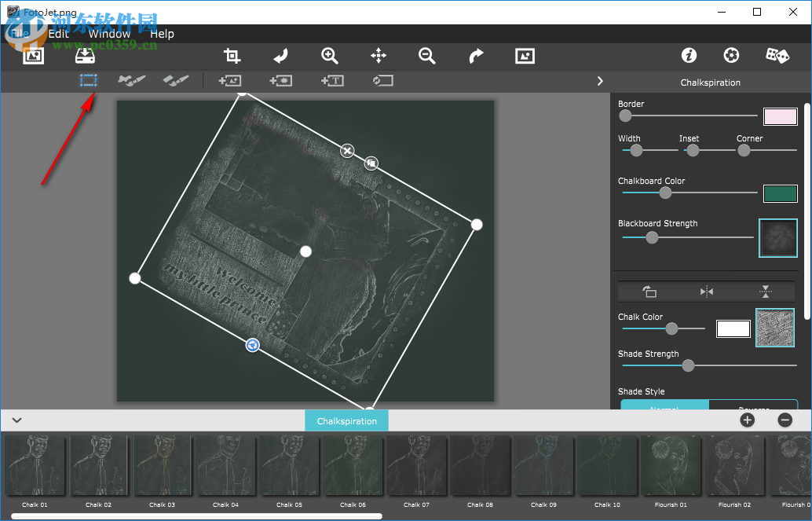Click the Zoom Out magnifier icon

427,56
